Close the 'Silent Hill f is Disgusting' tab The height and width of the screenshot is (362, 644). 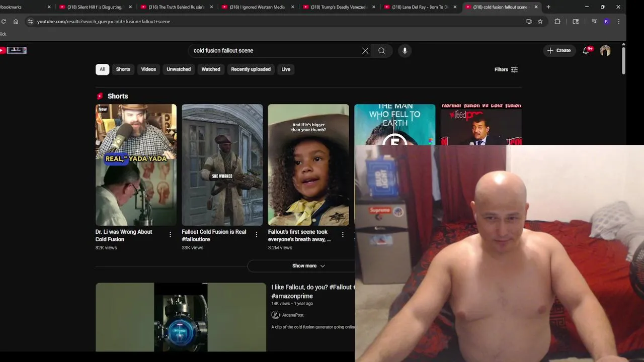pyautogui.click(x=130, y=7)
